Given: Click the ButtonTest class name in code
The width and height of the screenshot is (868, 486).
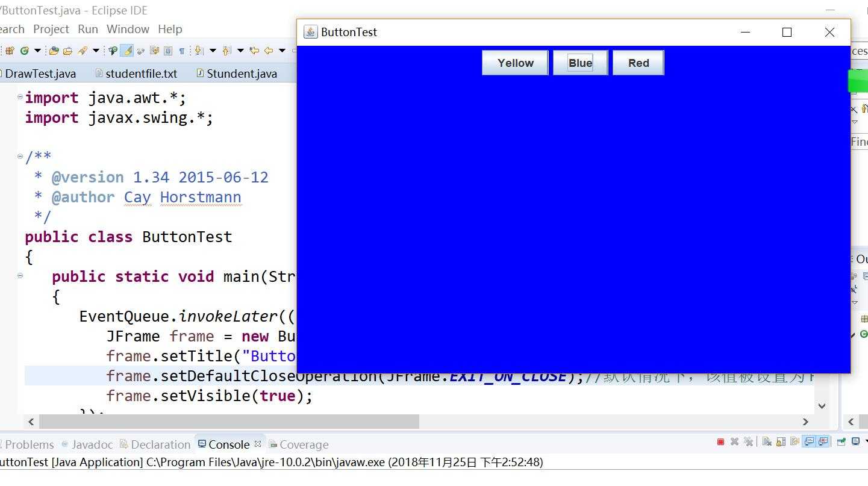Looking at the screenshot, I should pos(187,237).
